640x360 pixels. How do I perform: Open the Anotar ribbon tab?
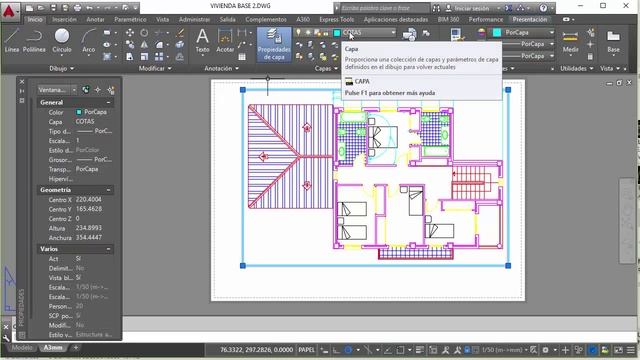point(95,20)
